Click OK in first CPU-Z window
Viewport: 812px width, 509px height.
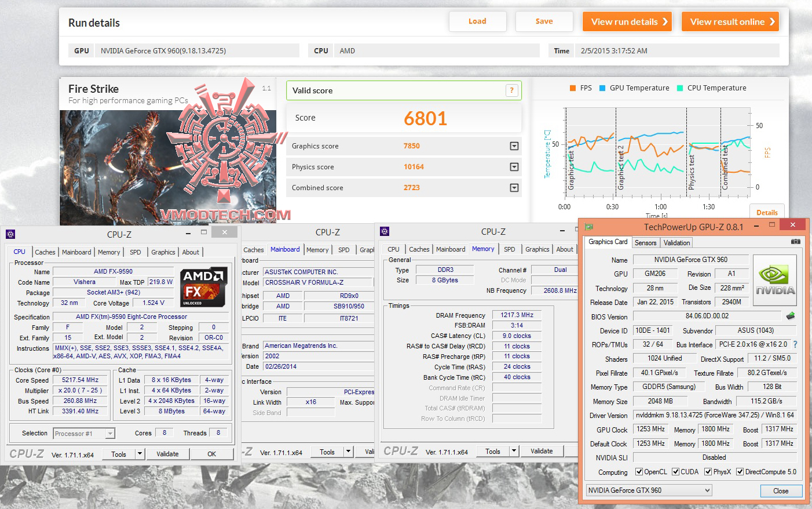(212, 454)
